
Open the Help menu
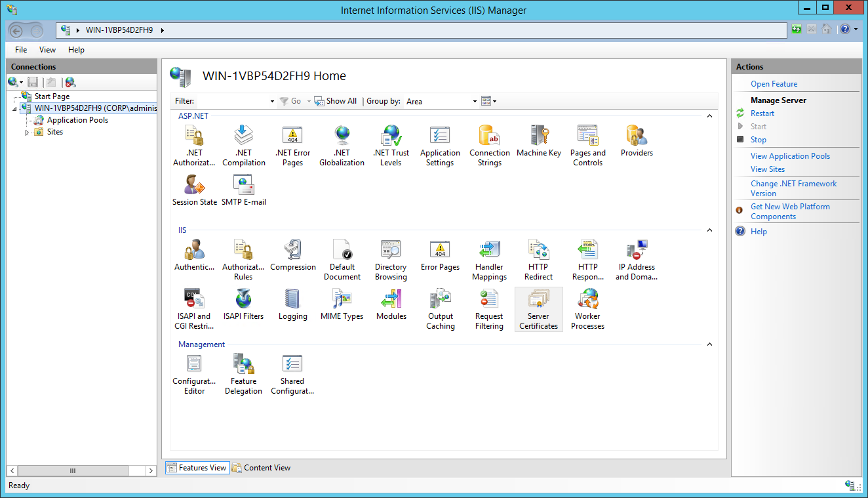(76, 50)
